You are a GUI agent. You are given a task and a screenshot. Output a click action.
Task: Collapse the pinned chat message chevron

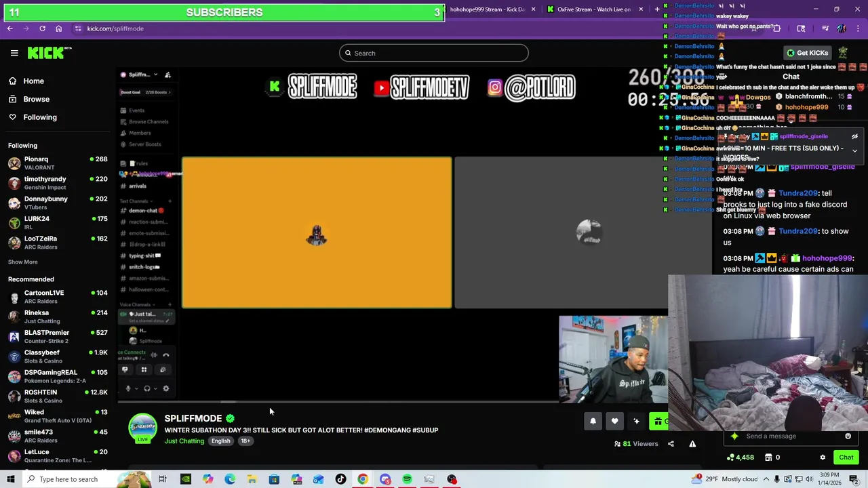[854, 150]
